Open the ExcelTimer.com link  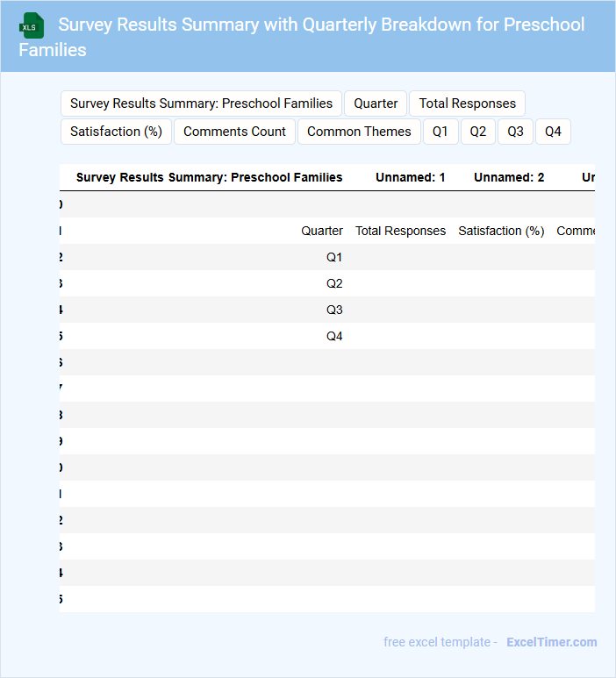pyautogui.click(x=551, y=642)
